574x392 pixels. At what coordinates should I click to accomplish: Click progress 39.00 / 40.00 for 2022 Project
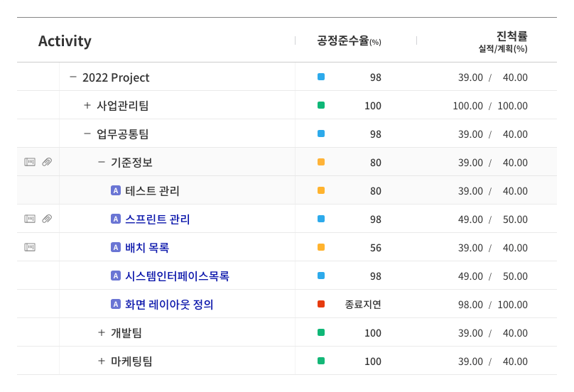tap(493, 77)
